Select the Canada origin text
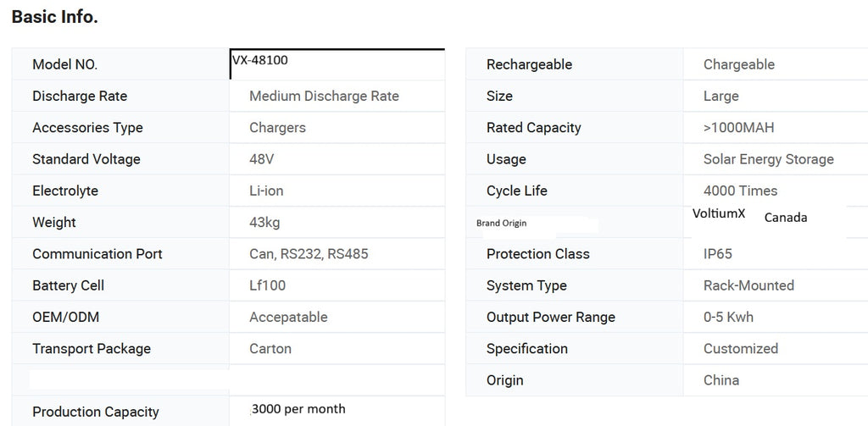This screenshot has width=868, height=426. pyautogui.click(x=786, y=218)
